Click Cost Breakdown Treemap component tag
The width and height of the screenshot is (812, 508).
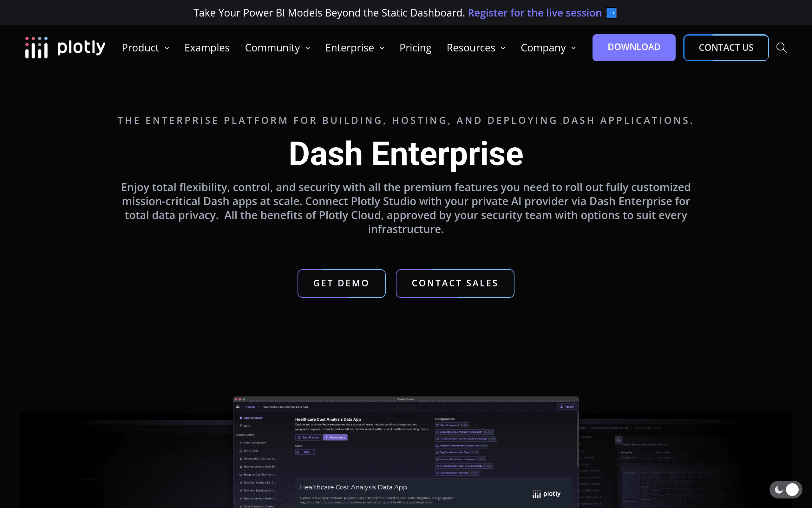(457, 473)
